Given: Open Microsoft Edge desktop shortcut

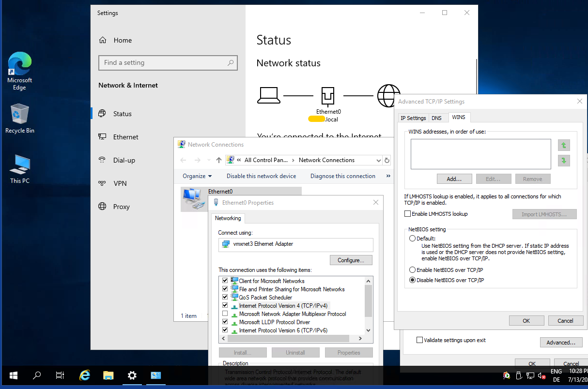Looking at the screenshot, I should (20, 71).
